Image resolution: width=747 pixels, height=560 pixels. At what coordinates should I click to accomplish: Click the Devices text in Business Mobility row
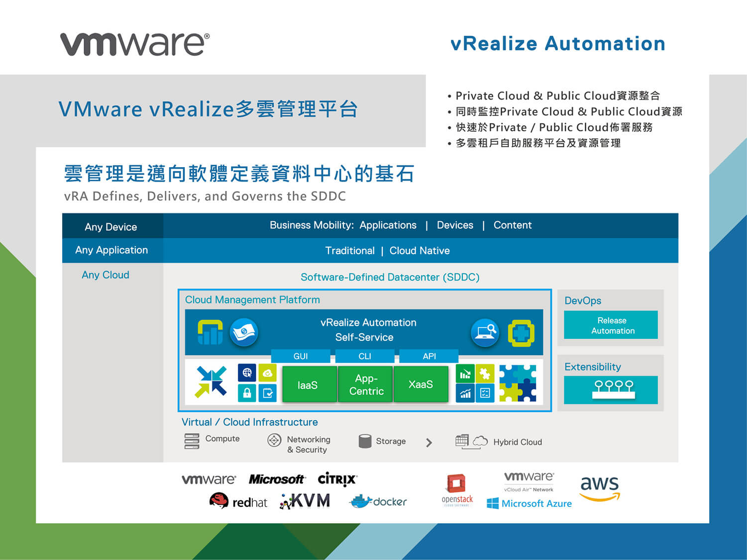coord(455,225)
